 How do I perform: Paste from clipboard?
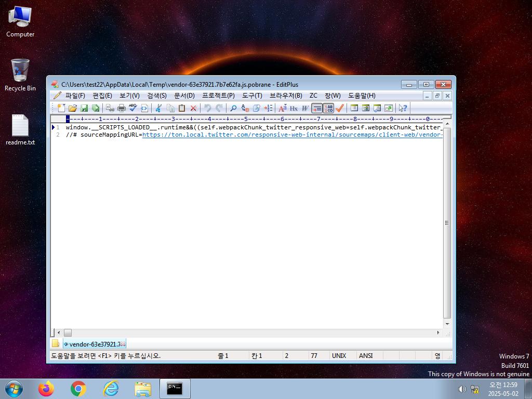(182, 108)
